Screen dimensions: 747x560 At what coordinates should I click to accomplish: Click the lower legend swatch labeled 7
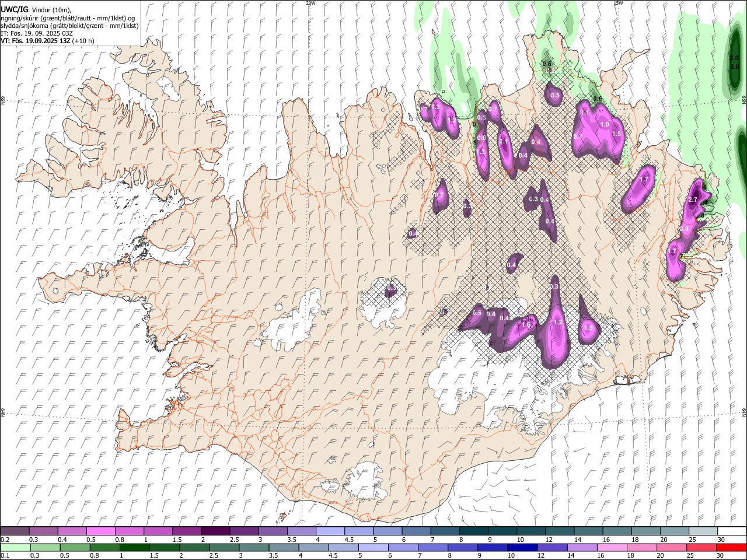pos(432,547)
